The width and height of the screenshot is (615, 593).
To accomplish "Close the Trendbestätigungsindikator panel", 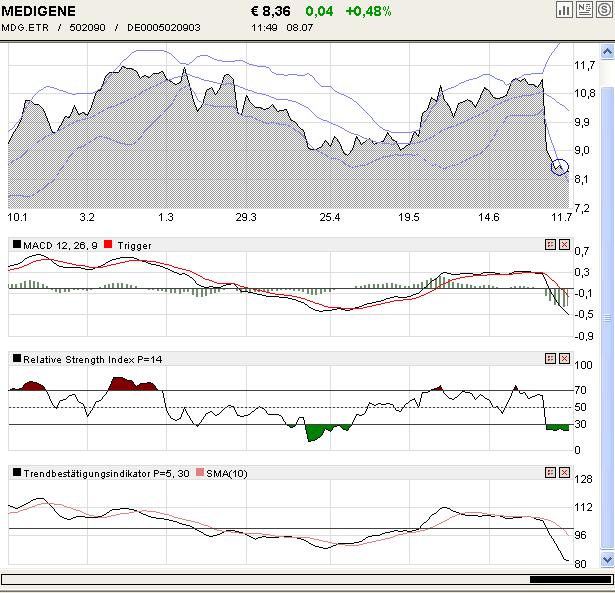I will point(564,471).
